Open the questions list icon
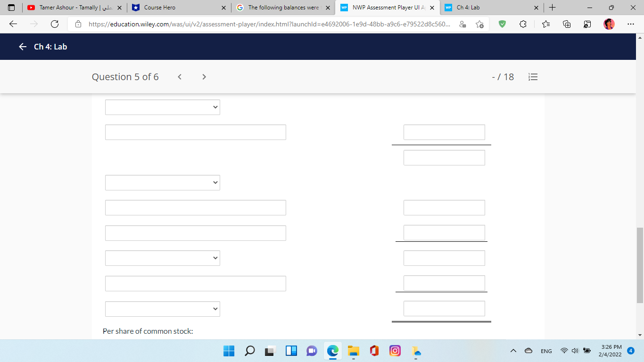This screenshot has height=362, width=644. coord(533,77)
